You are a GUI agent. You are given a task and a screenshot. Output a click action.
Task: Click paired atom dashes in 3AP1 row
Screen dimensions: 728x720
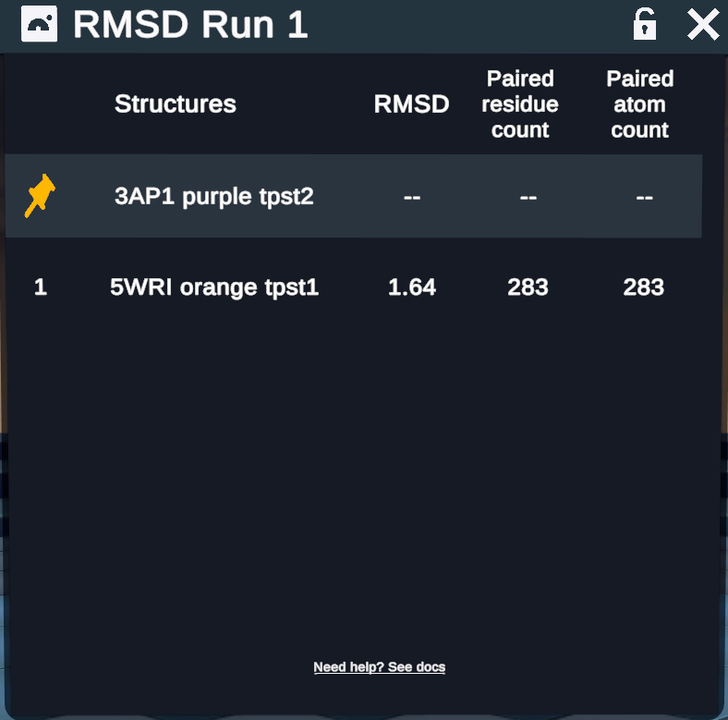[644, 197]
